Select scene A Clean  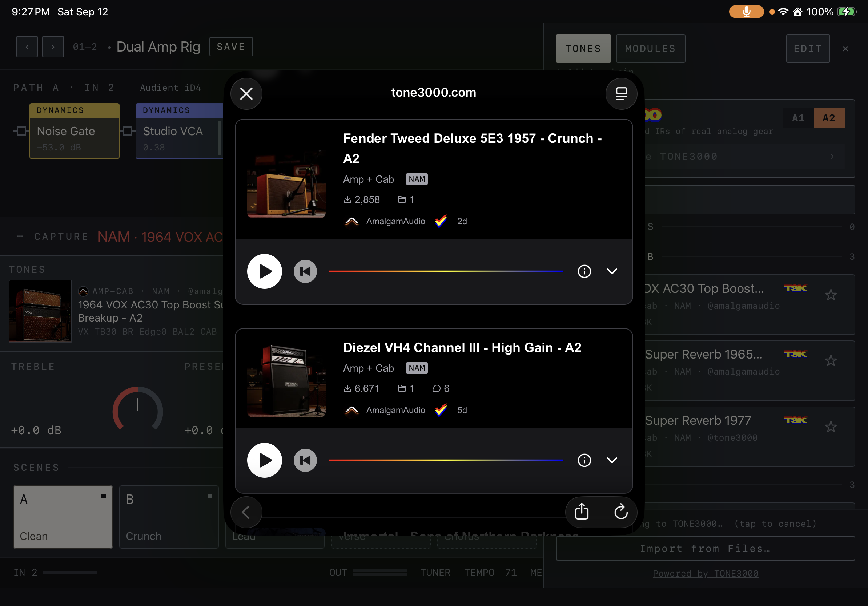pos(63,517)
